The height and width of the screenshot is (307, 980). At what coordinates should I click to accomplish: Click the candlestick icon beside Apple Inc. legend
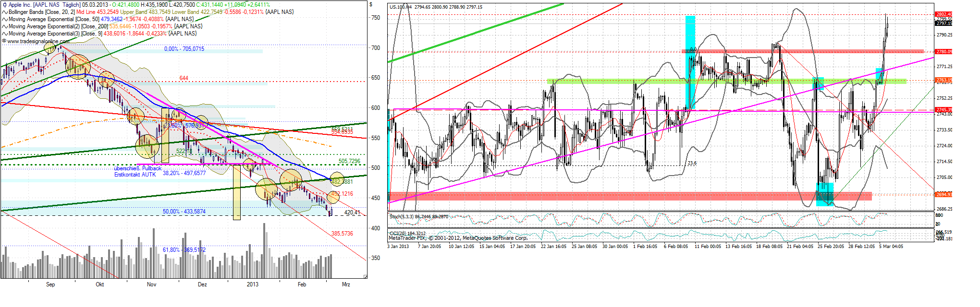[x=5, y=5]
